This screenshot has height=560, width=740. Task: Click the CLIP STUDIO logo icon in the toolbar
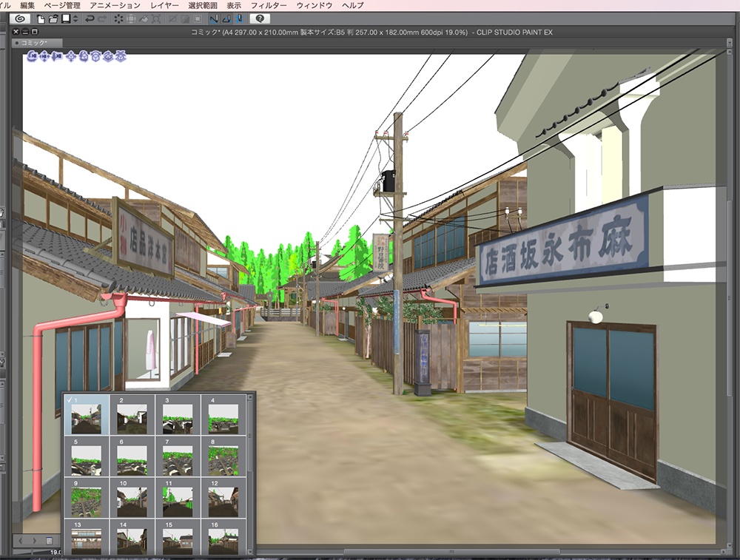click(x=19, y=21)
